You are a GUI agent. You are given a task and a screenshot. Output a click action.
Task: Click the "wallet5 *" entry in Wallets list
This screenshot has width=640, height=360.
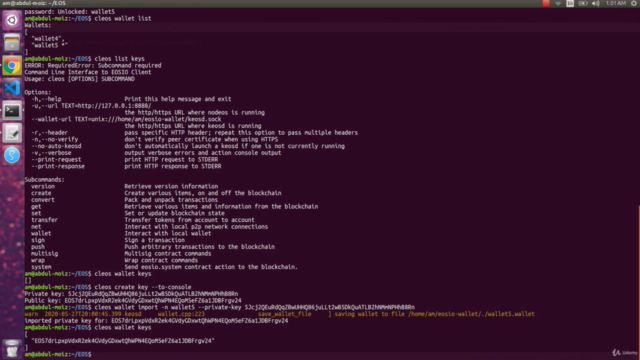pyautogui.click(x=49, y=45)
